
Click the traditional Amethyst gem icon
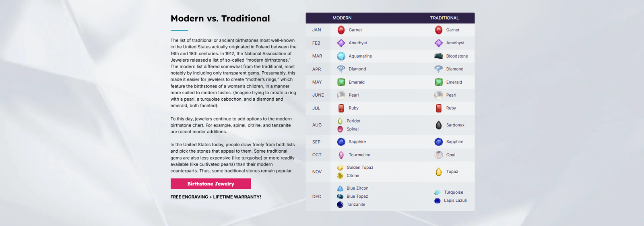(439, 43)
